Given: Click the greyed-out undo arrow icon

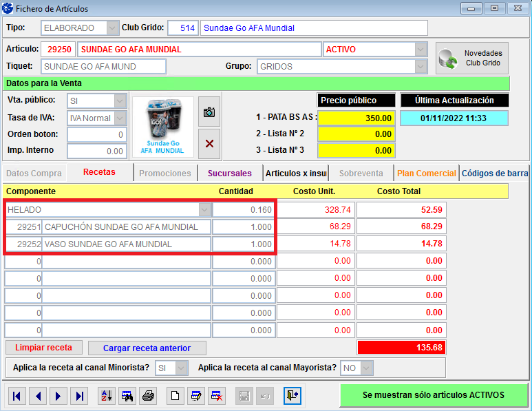Looking at the screenshot, I should pyautogui.click(x=265, y=396).
